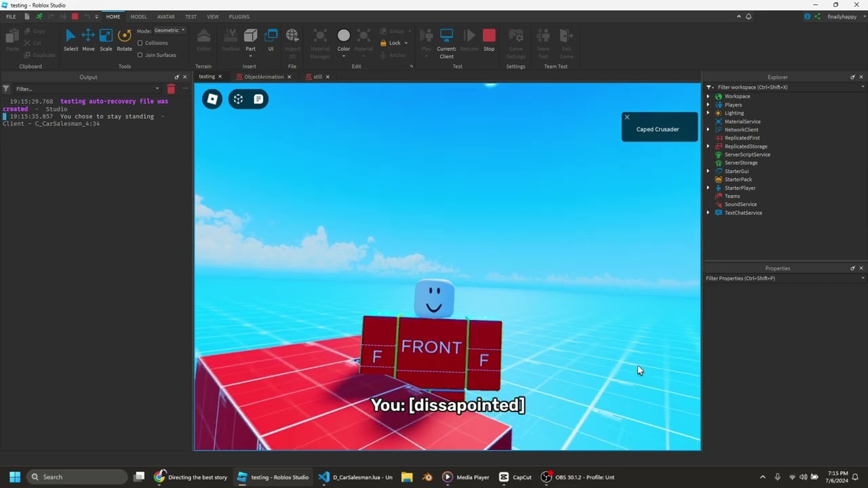Click the Filter Properties field
The image size is (868, 488).
point(785,279)
